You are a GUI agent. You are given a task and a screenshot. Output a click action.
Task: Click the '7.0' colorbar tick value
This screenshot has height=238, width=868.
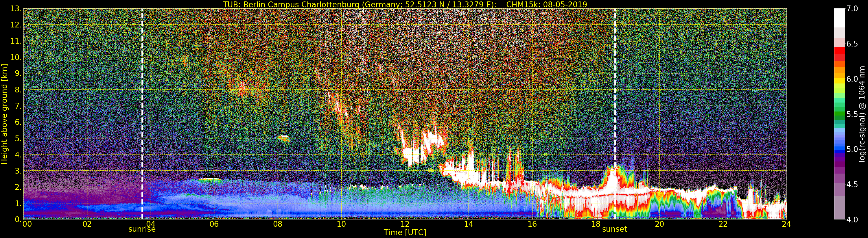[852, 9]
